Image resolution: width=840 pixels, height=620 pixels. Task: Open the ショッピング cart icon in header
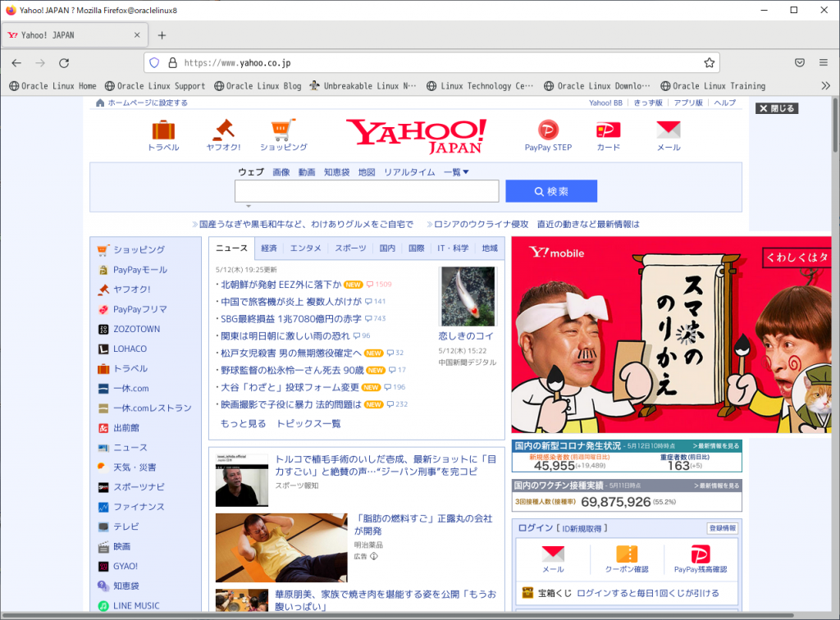click(x=283, y=130)
